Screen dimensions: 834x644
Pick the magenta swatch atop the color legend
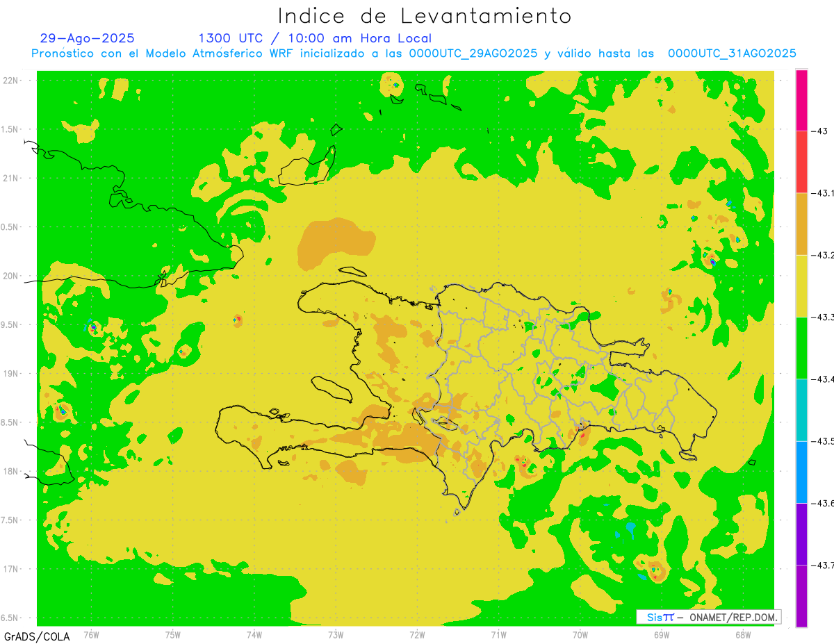coord(801,100)
